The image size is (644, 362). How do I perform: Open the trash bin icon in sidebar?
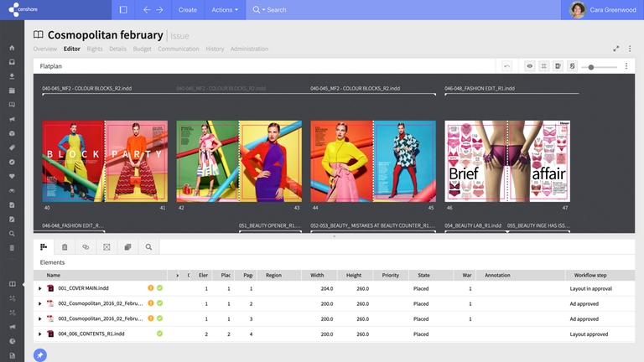pyautogui.click(x=12, y=248)
